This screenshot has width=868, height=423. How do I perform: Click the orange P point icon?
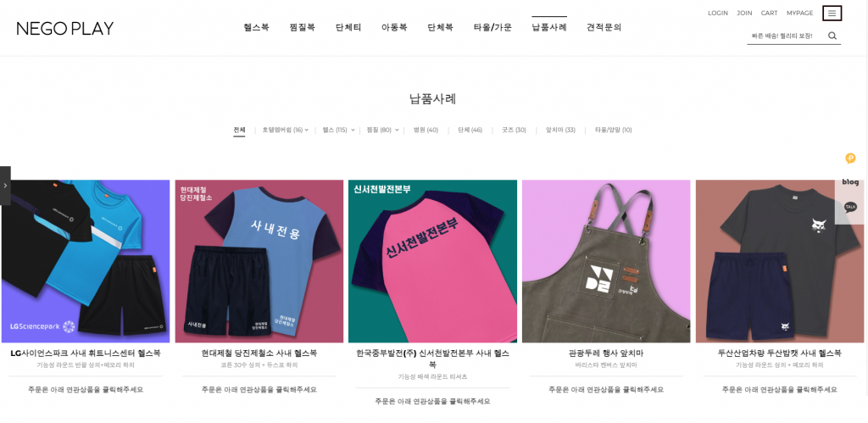[850, 159]
